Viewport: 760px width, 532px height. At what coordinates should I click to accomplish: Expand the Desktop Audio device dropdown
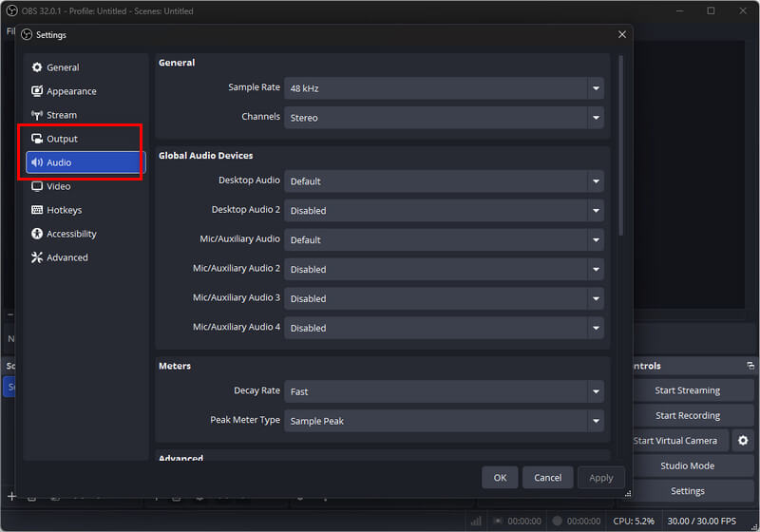[x=444, y=181]
